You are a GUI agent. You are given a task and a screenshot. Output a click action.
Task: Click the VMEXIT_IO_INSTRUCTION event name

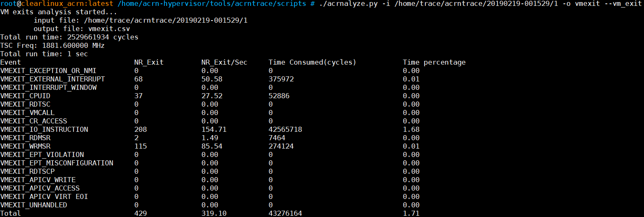44,129
